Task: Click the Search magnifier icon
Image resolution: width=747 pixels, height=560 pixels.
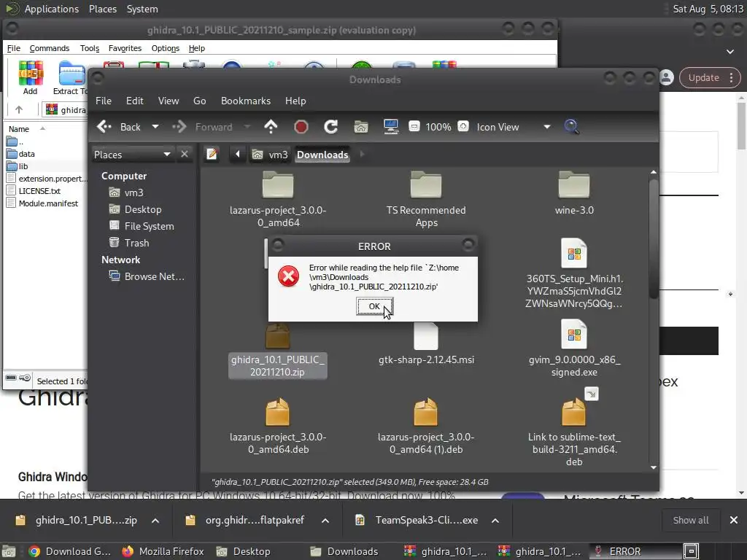Action: [571, 127]
